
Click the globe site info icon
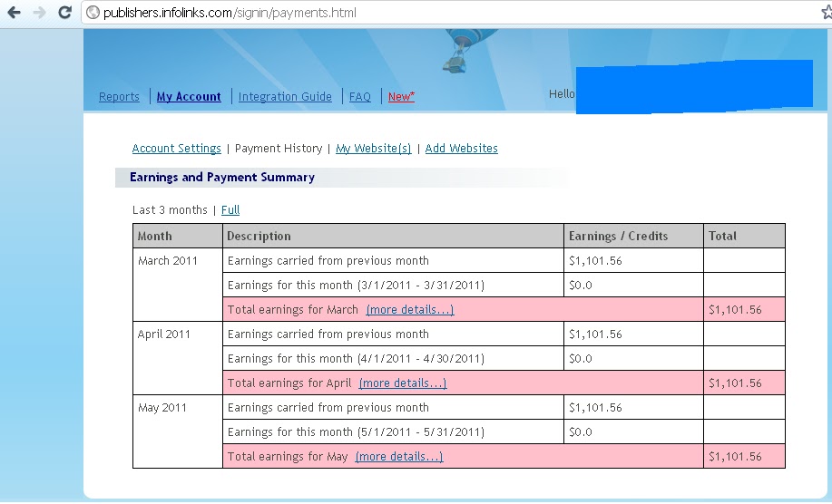pyautogui.click(x=93, y=12)
